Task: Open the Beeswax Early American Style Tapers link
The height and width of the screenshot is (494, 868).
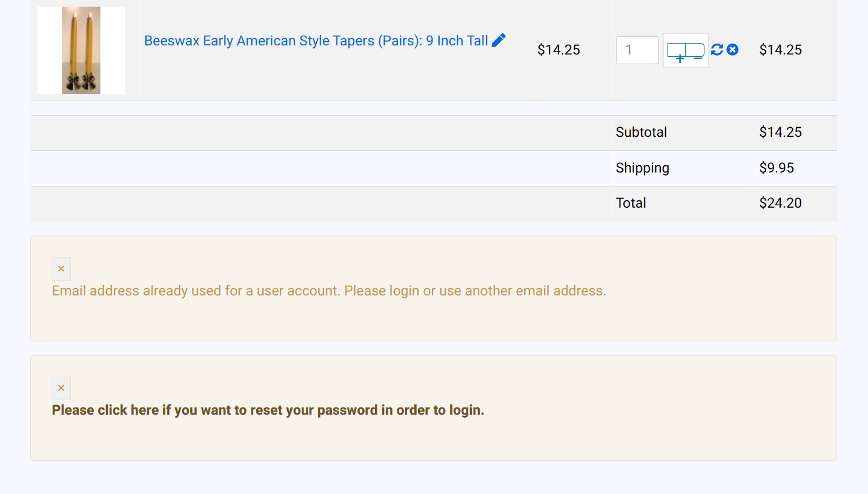Action: [x=316, y=41]
